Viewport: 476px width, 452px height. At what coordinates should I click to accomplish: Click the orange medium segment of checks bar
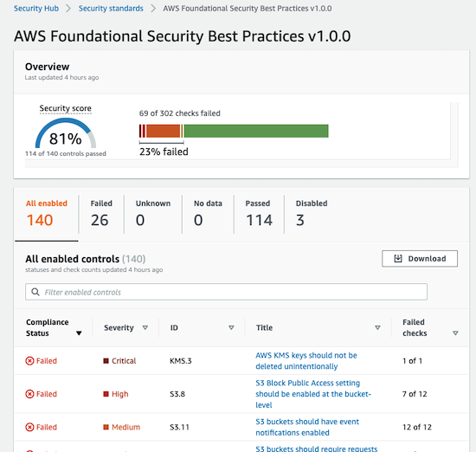click(164, 131)
